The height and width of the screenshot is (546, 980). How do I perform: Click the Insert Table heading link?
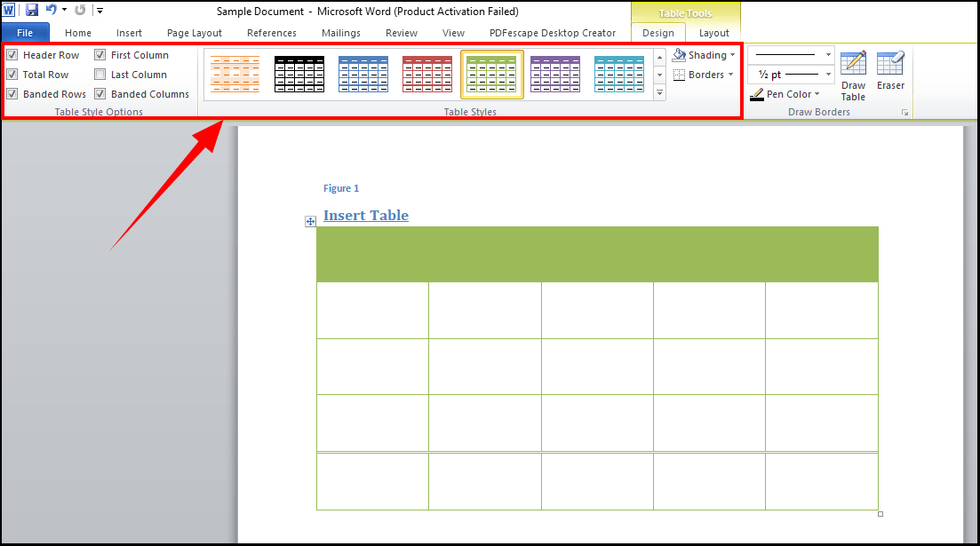click(365, 215)
